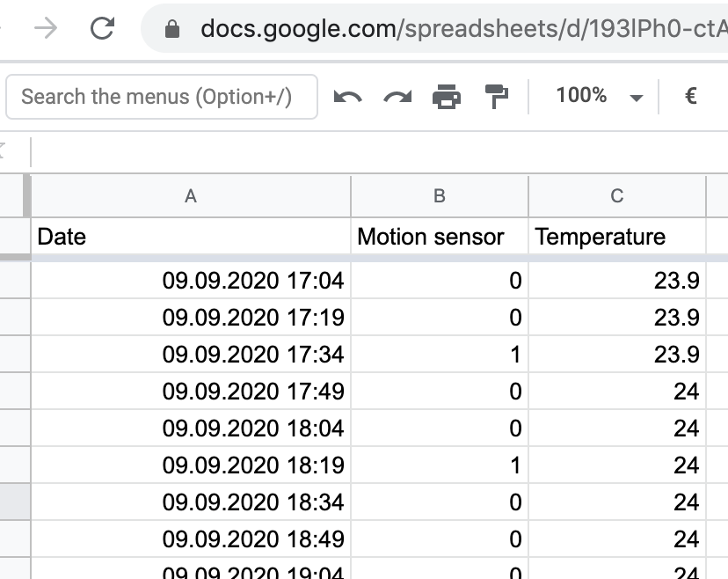The width and height of the screenshot is (728, 579).
Task: Click the Search the menus field
Action: pyautogui.click(x=162, y=96)
